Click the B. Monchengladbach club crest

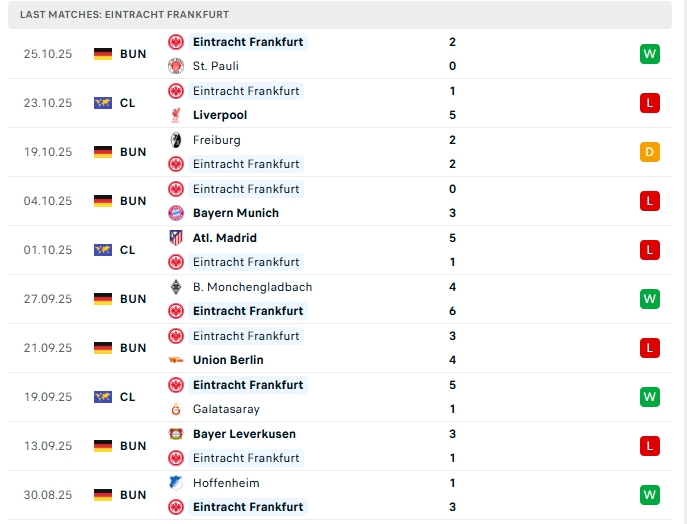pos(176,287)
